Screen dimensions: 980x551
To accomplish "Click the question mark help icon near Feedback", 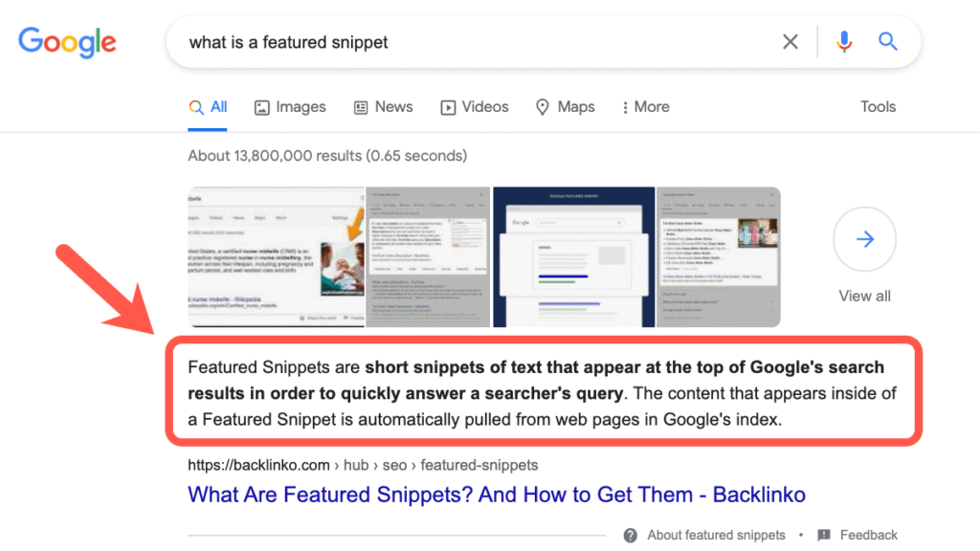I will click(x=633, y=535).
